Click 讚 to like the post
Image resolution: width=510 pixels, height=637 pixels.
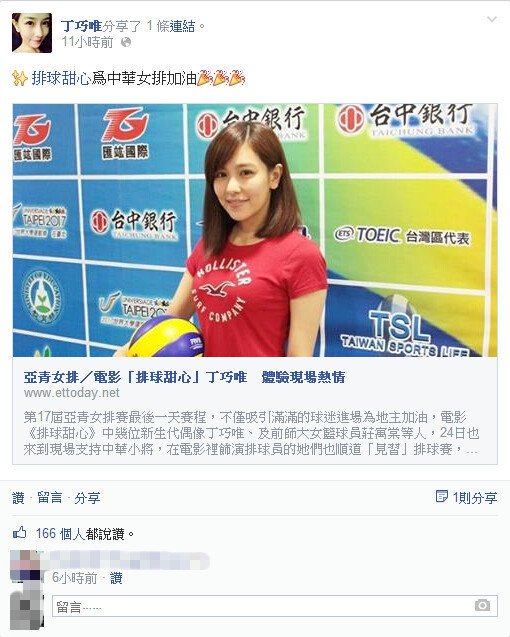18,498
